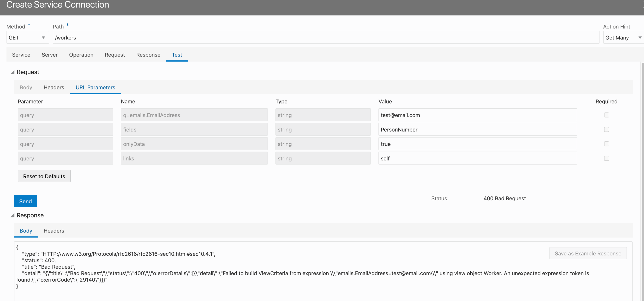Edit the PersonNumber value field
The width and height of the screenshot is (644, 301).
478,129
